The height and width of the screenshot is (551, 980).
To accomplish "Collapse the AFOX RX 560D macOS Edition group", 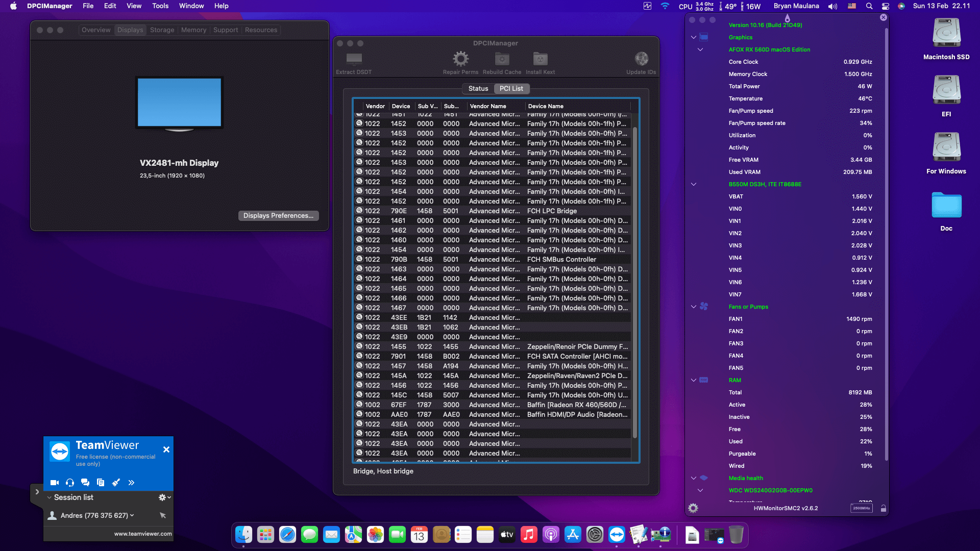I will click(700, 49).
